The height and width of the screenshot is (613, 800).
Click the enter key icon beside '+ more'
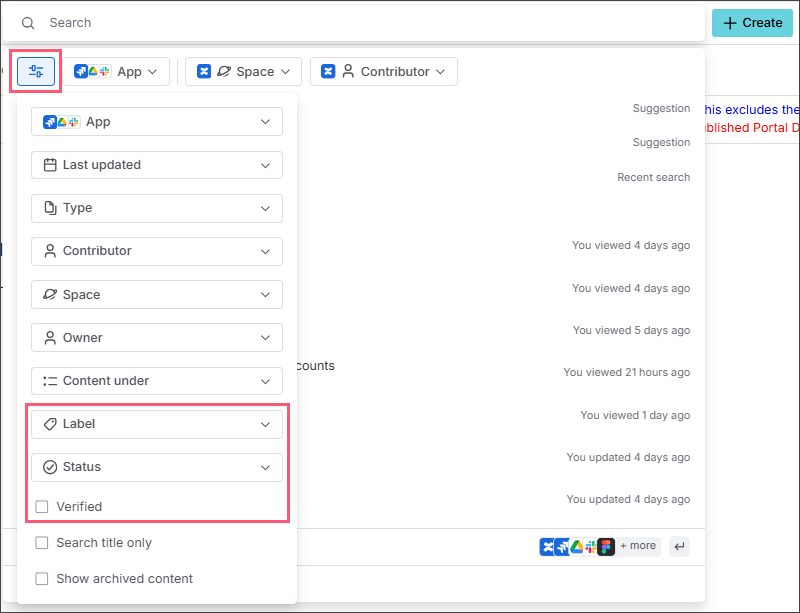(679, 546)
